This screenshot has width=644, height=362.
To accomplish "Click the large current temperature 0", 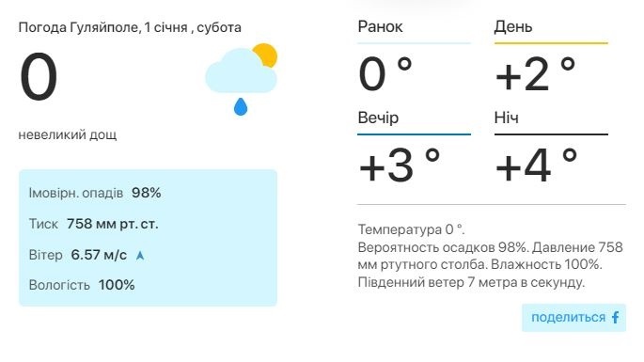I will tap(39, 77).
